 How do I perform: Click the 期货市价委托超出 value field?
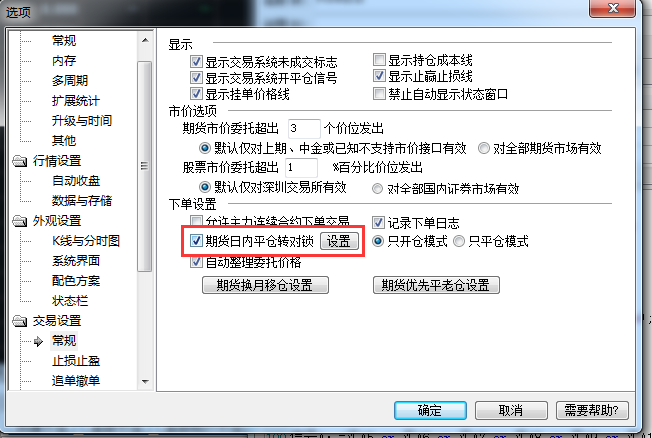304,129
